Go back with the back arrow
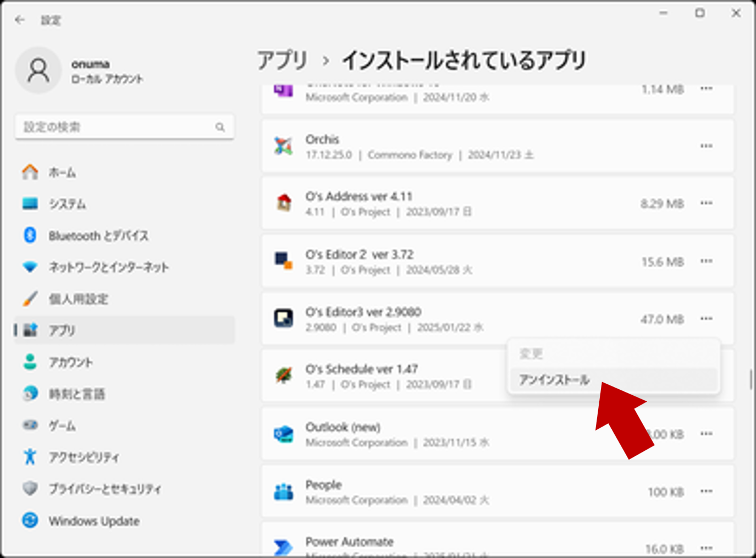The image size is (756, 558). (x=20, y=20)
